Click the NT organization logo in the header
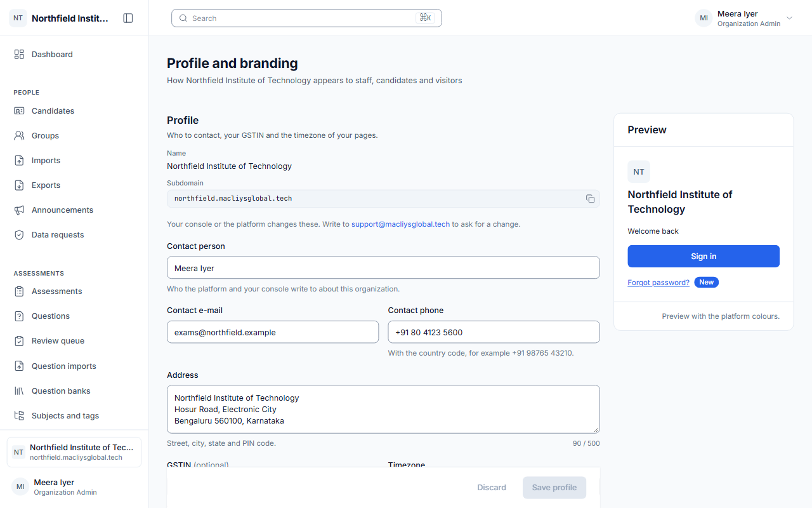The width and height of the screenshot is (812, 508). click(18, 18)
